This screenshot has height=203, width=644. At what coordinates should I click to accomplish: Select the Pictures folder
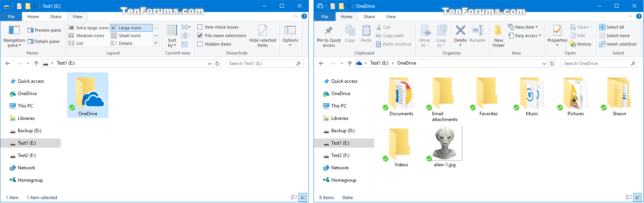click(x=575, y=97)
